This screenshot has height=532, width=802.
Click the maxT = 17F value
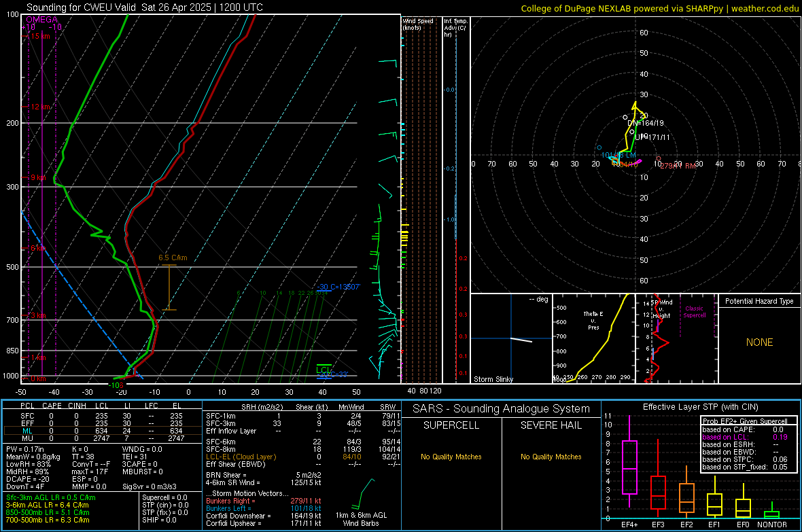click(x=90, y=472)
